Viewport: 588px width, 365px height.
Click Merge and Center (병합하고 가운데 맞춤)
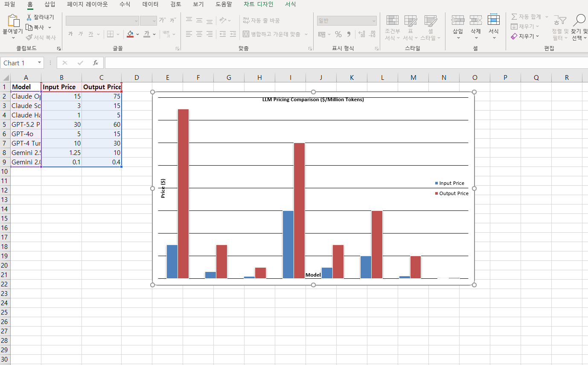coord(272,34)
